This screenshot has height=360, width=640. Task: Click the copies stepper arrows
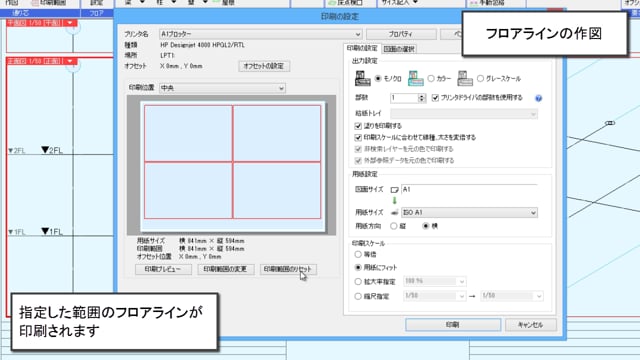click(422, 98)
